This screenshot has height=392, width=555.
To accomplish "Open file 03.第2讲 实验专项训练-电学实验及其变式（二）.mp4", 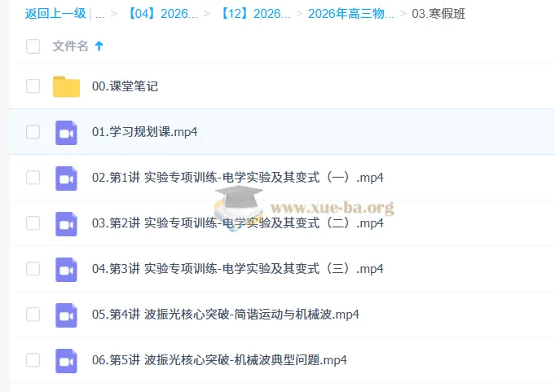I will 237,223.
